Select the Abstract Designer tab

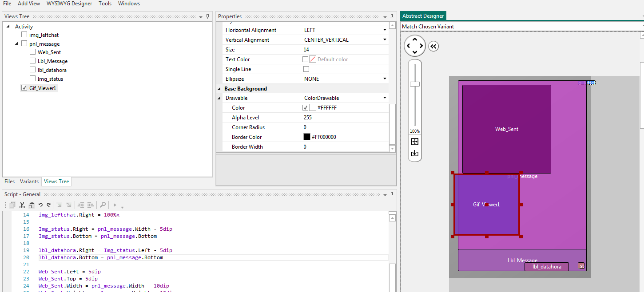423,16
